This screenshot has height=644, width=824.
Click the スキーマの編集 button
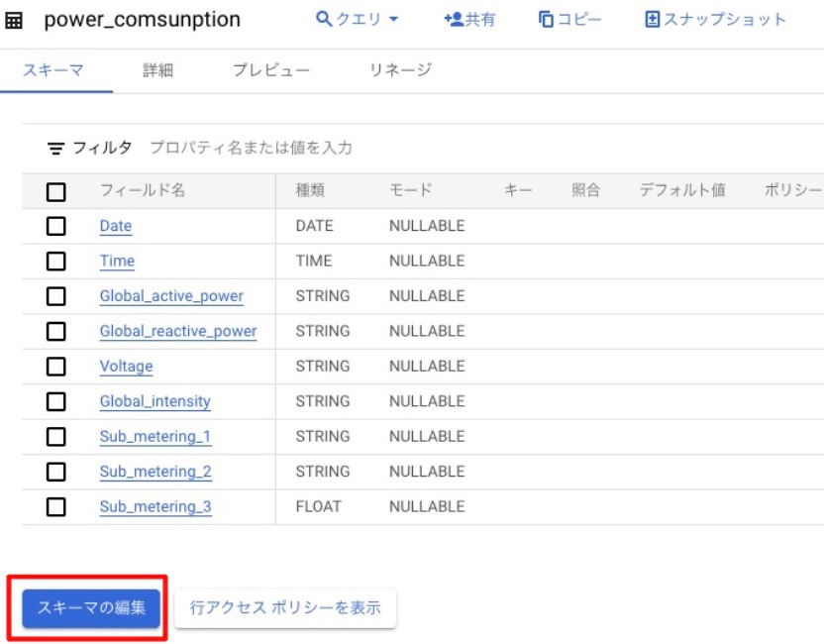(91, 608)
